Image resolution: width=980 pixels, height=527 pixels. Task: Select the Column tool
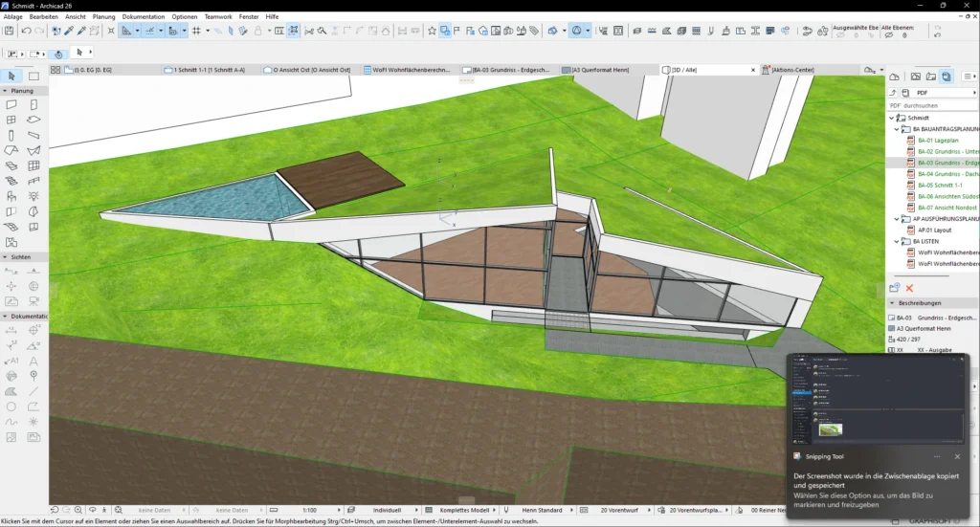coord(11,136)
